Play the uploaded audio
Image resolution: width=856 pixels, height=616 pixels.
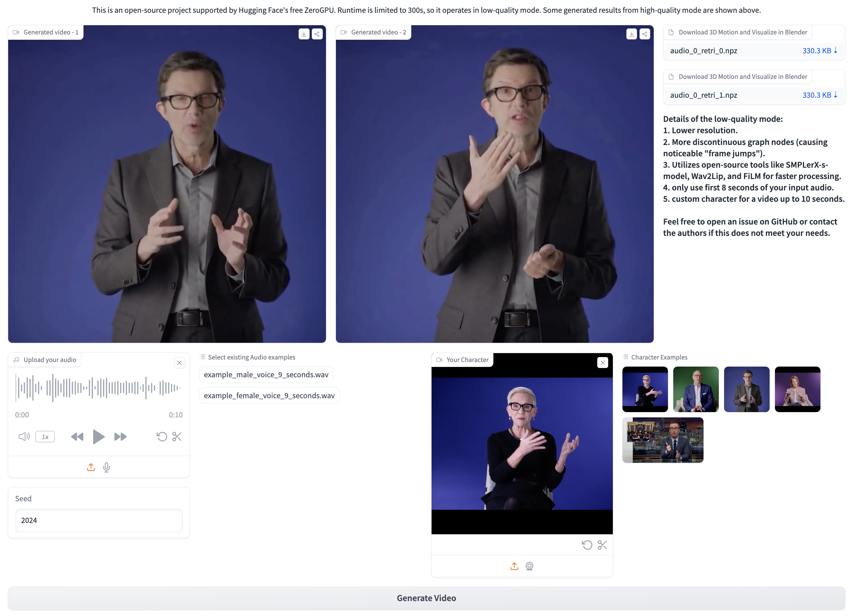coord(98,437)
